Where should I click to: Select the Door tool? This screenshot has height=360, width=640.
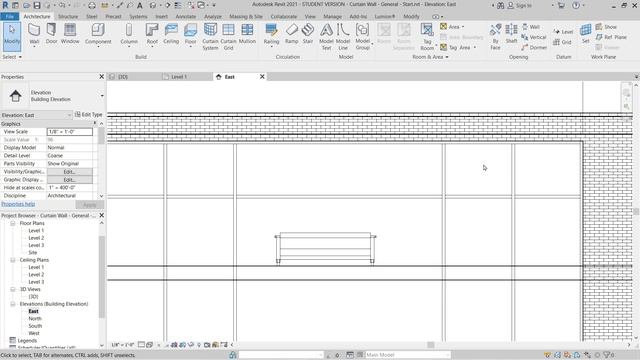click(51, 33)
